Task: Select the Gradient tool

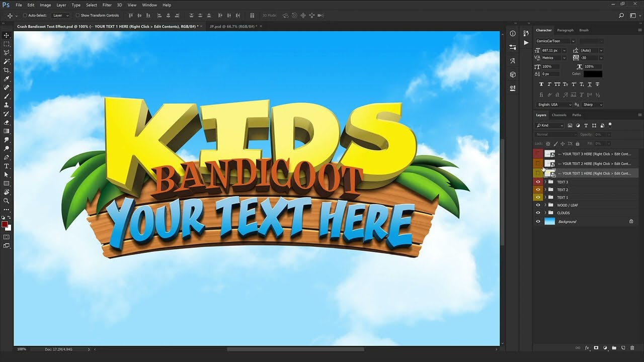Action: coord(7,131)
